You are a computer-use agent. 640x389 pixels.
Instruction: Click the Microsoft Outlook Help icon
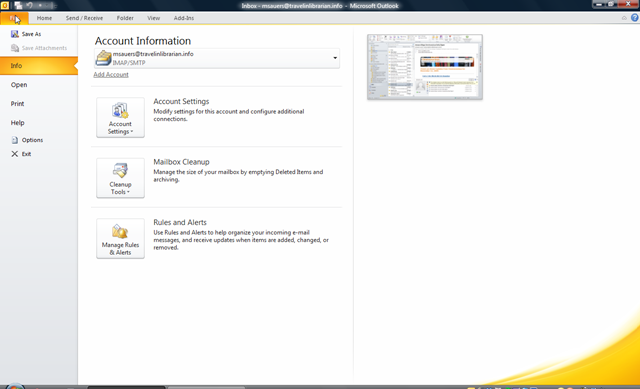coord(635,18)
